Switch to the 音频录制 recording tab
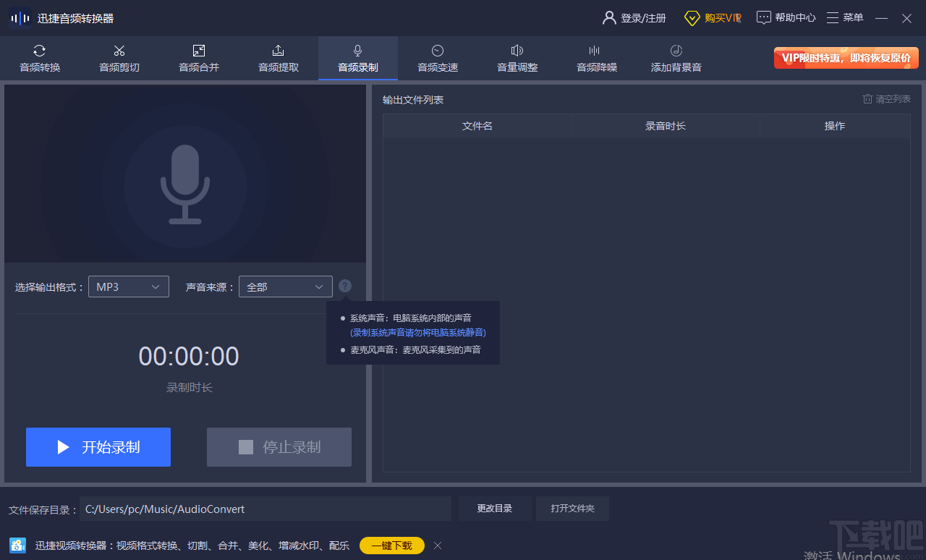The image size is (926, 560). point(357,58)
